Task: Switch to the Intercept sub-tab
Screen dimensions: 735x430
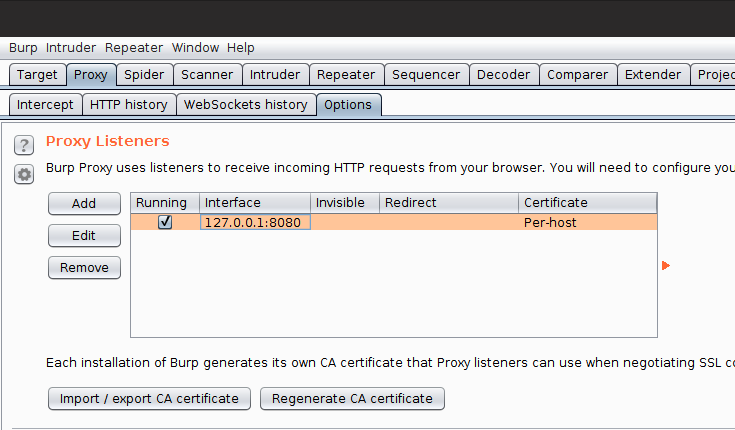Action: [x=45, y=105]
